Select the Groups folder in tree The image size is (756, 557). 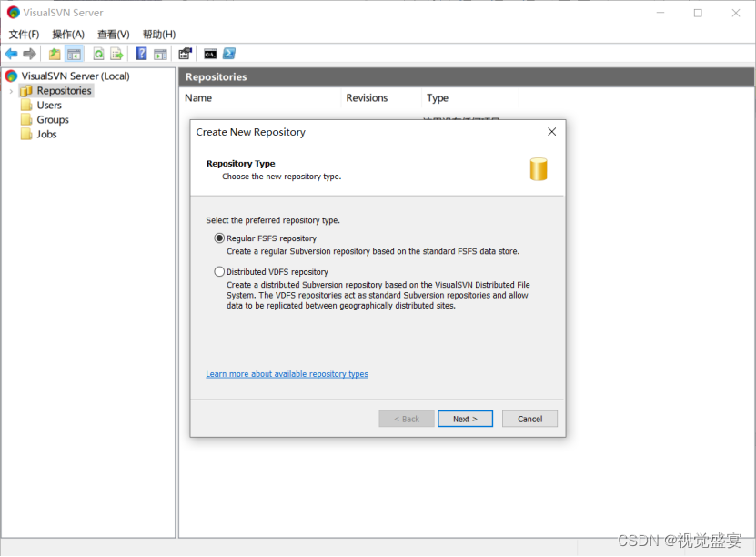point(53,119)
